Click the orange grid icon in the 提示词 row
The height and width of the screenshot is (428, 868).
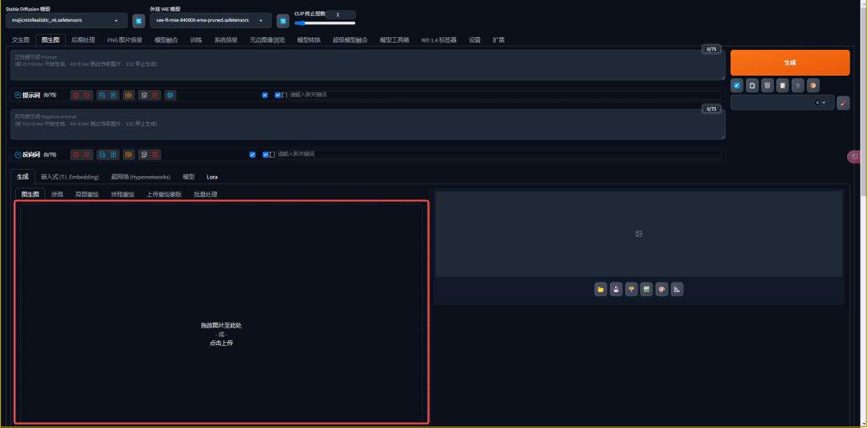(129, 96)
